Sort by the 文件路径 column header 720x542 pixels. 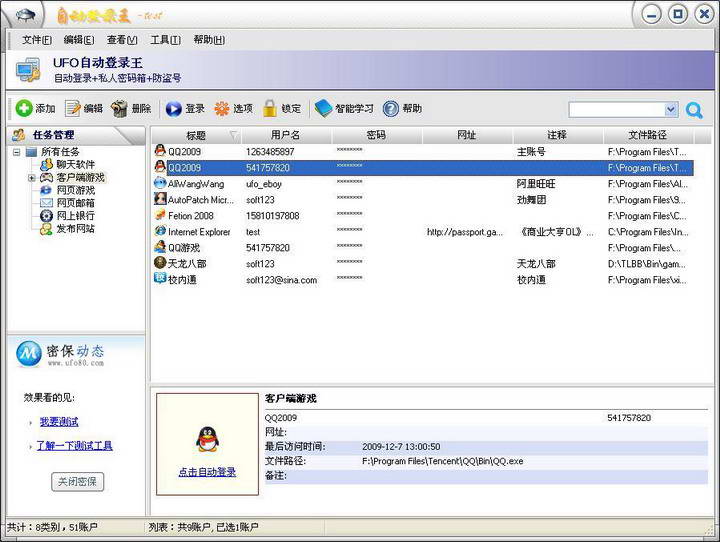pos(648,135)
